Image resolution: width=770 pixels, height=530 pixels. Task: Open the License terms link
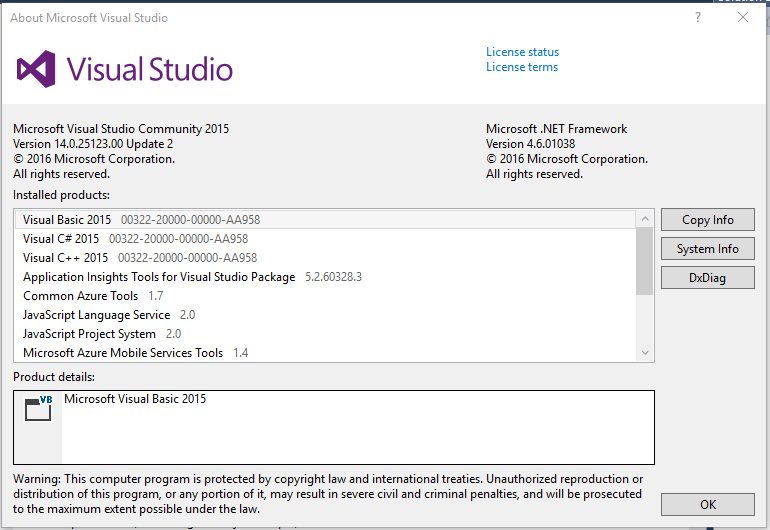pos(522,67)
